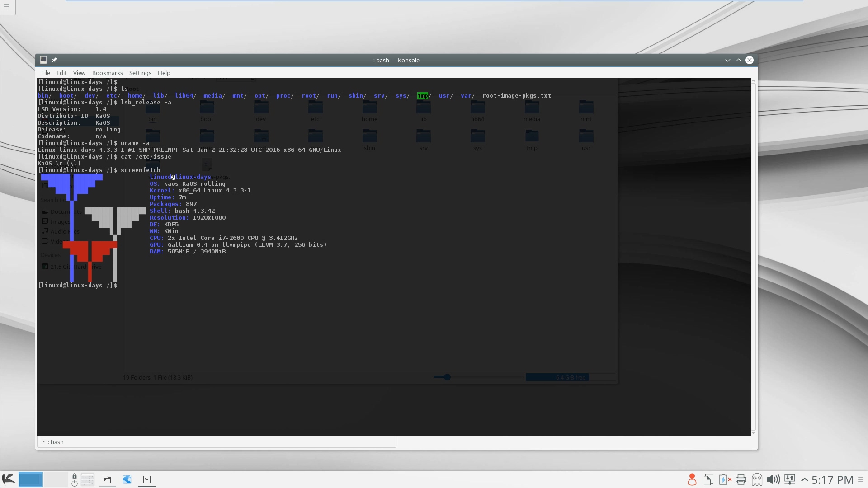Open the clipboard tray icon
Viewport: 868px width, 488px height.
(x=708, y=479)
